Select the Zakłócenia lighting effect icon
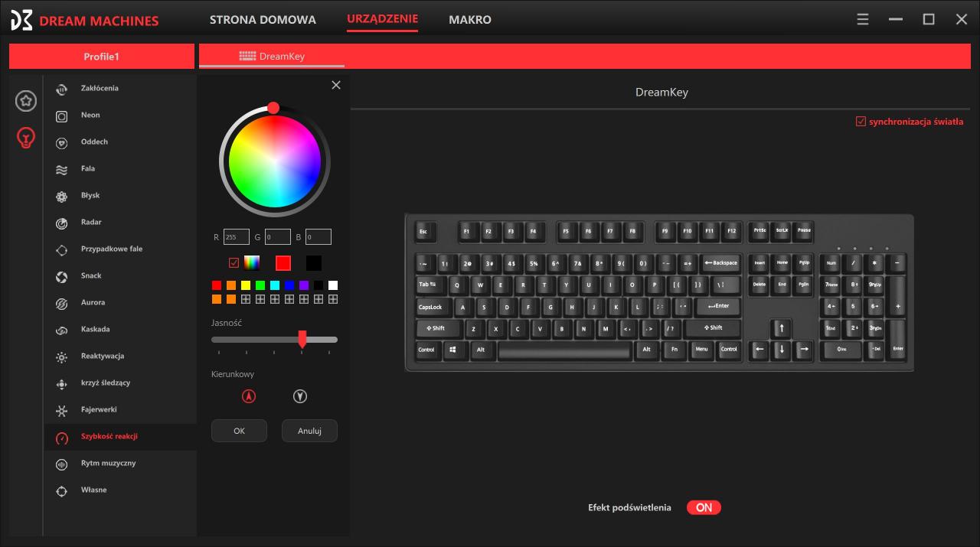Image resolution: width=980 pixels, height=547 pixels. (62, 90)
